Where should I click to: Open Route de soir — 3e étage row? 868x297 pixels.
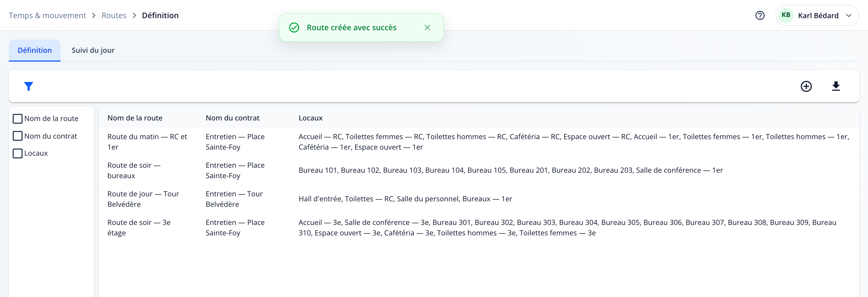[479, 228]
